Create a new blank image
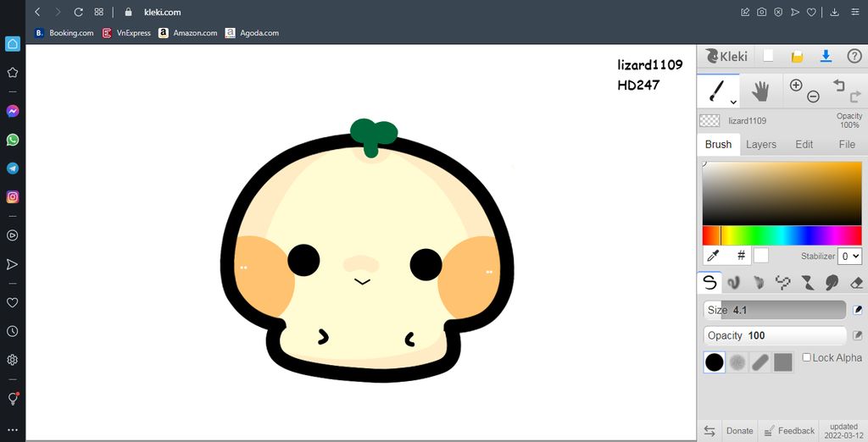 coord(768,56)
